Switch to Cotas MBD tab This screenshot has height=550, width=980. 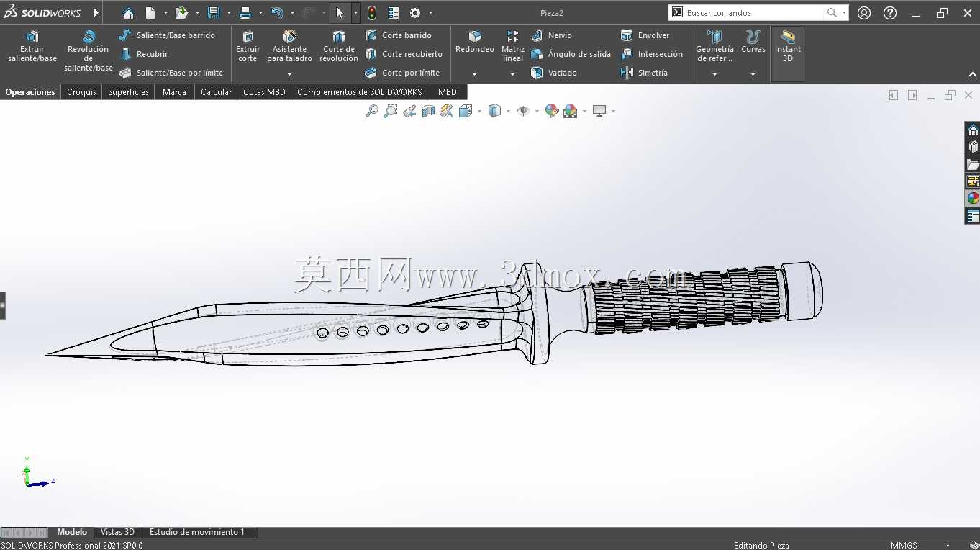pos(264,92)
